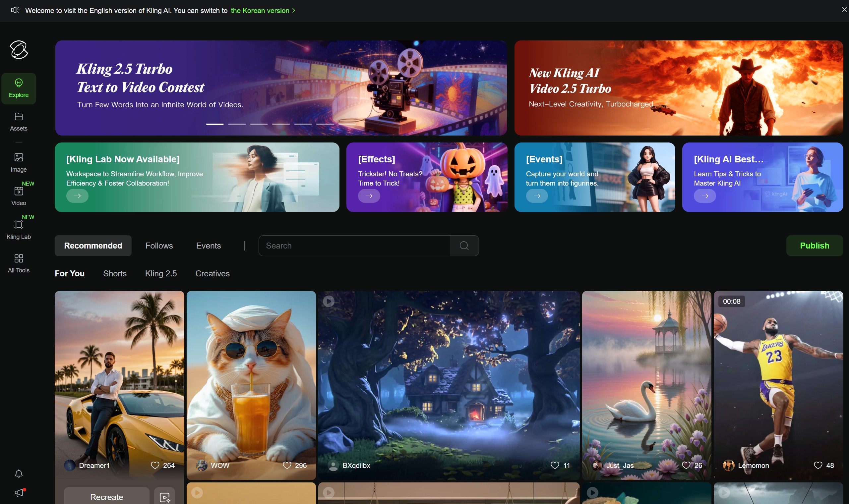Open the Kling Lab banner arrow
Image resolution: width=849 pixels, height=504 pixels.
tap(78, 196)
